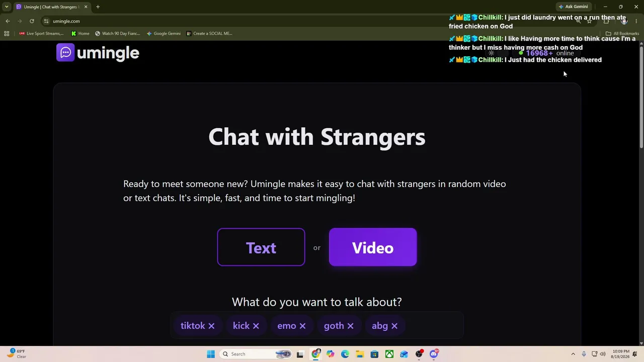The height and width of the screenshot is (362, 644).
Task: Open Outlook from the taskbar
Action: tap(404, 354)
